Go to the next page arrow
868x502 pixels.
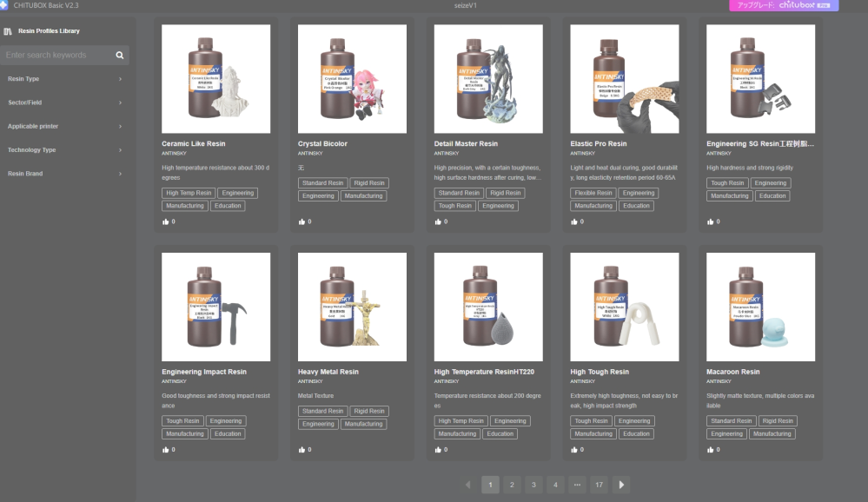point(621,485)
